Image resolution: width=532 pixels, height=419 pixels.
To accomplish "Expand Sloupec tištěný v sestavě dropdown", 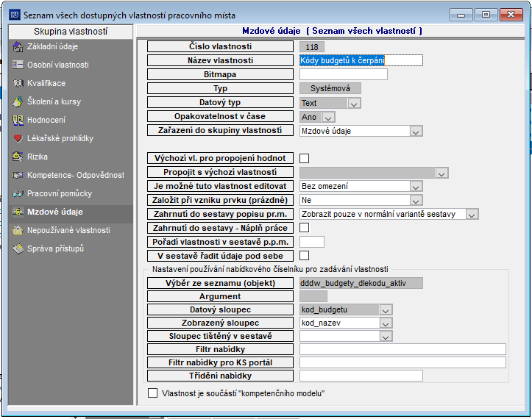I will (x=386, y=336).
